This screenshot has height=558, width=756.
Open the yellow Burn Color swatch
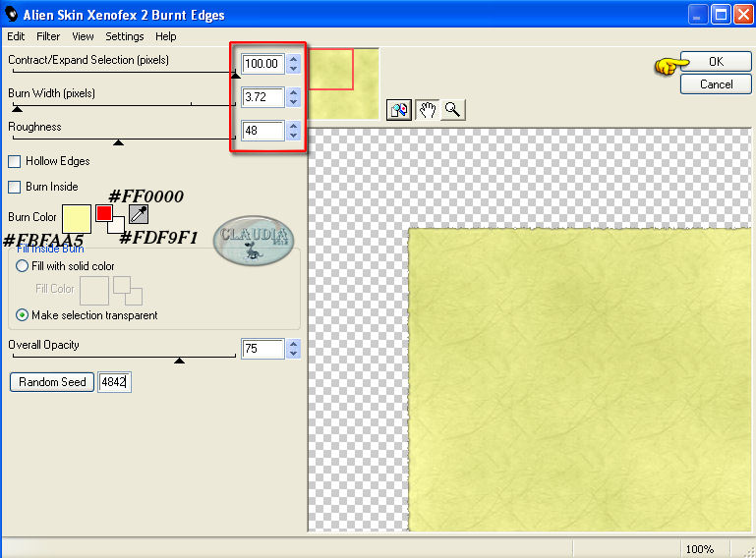coord(77,219)
